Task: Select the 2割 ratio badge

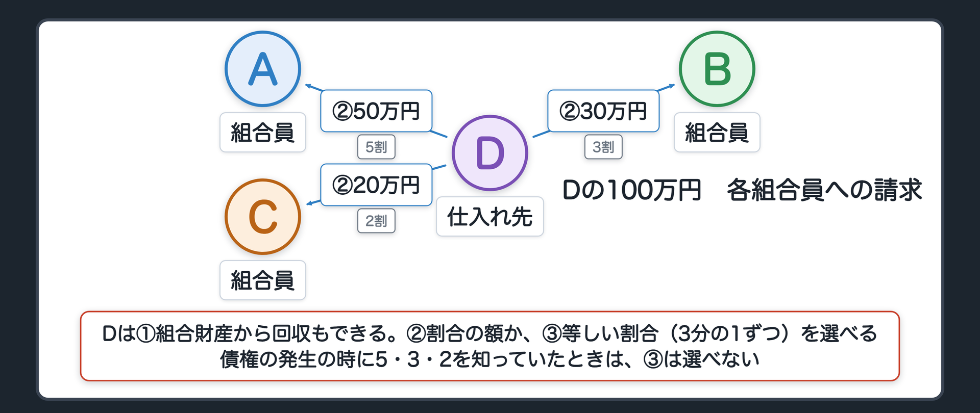Action: (376, 221)
